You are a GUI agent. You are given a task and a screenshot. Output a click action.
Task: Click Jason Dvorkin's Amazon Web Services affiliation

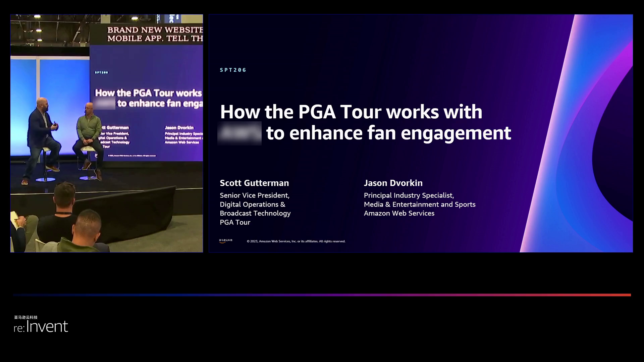click(399, 213)
